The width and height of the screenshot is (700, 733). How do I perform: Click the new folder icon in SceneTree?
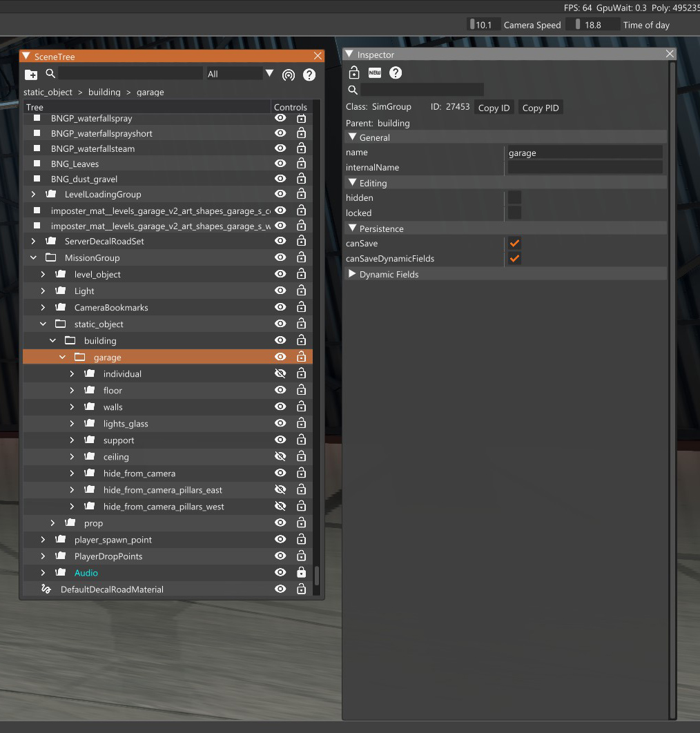(31, 75)
